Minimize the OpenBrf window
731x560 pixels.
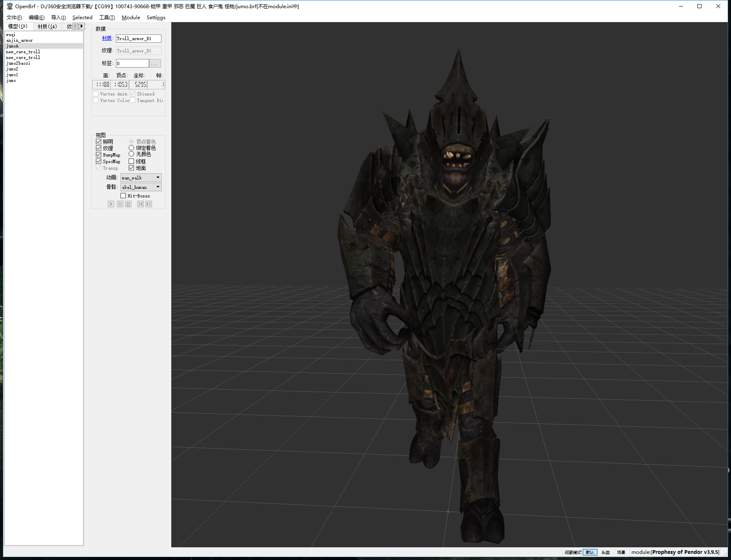(681, 6)
